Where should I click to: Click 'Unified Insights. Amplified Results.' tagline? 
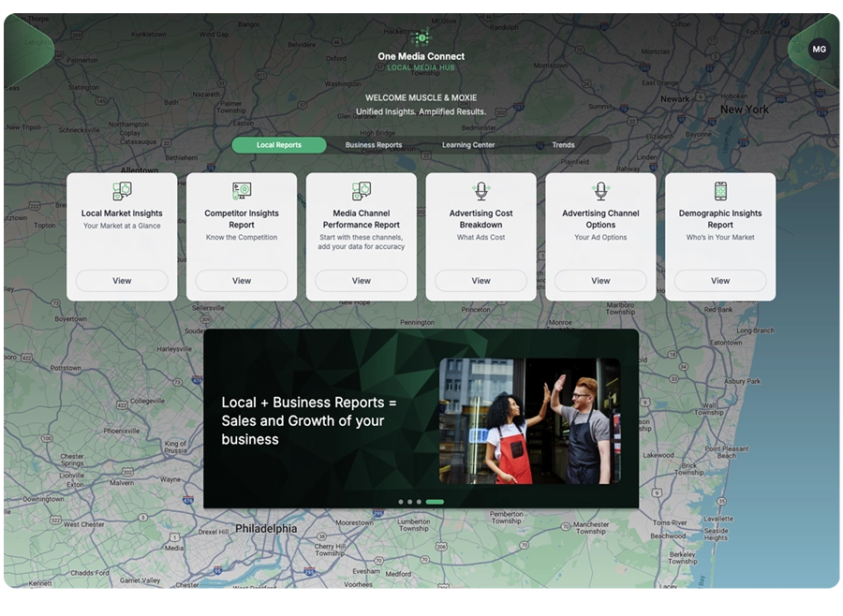pyautogui.click(x=421, y=111)
